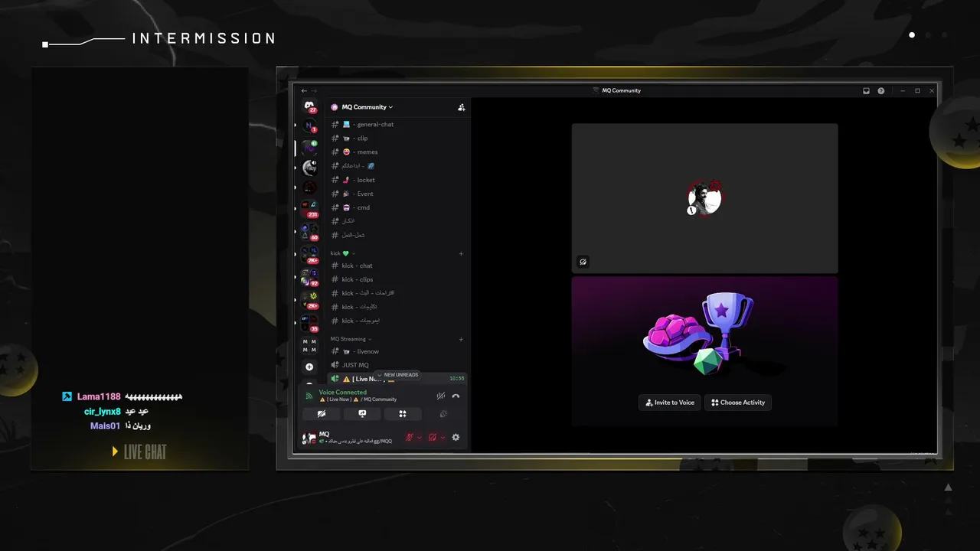Image resolution: width=980 pixels, height=551 pixels.
Task: Jump to NEW UNREADS
Action: 398,375
